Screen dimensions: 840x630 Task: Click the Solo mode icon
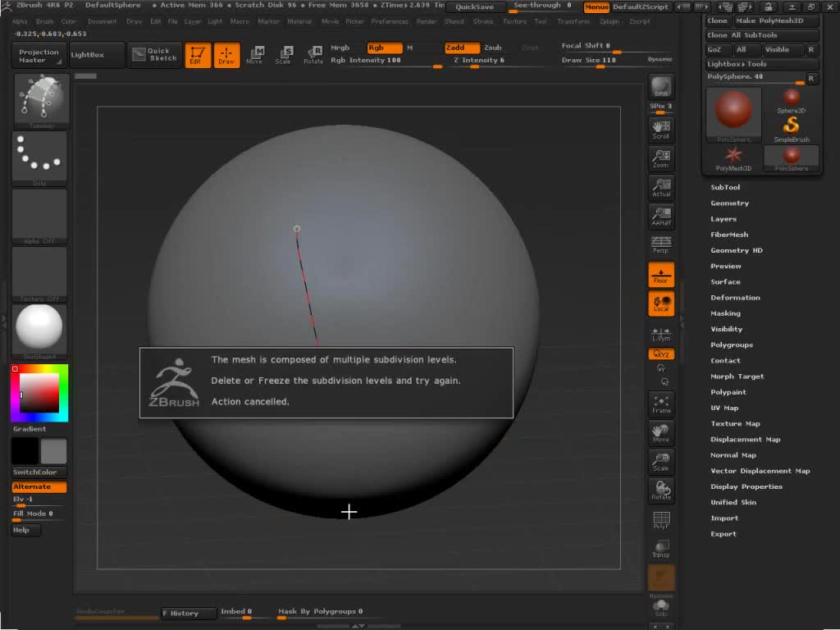point(661,607)
